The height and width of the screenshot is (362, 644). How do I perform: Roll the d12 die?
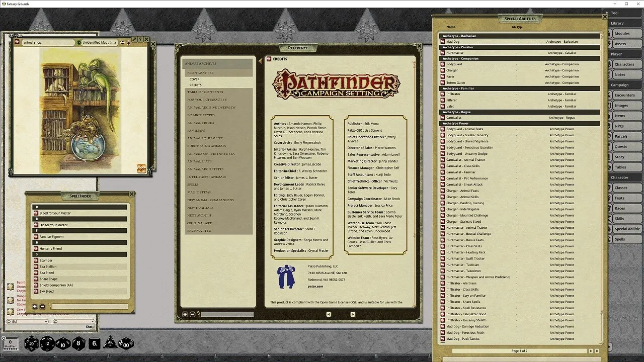click(47, 343)
